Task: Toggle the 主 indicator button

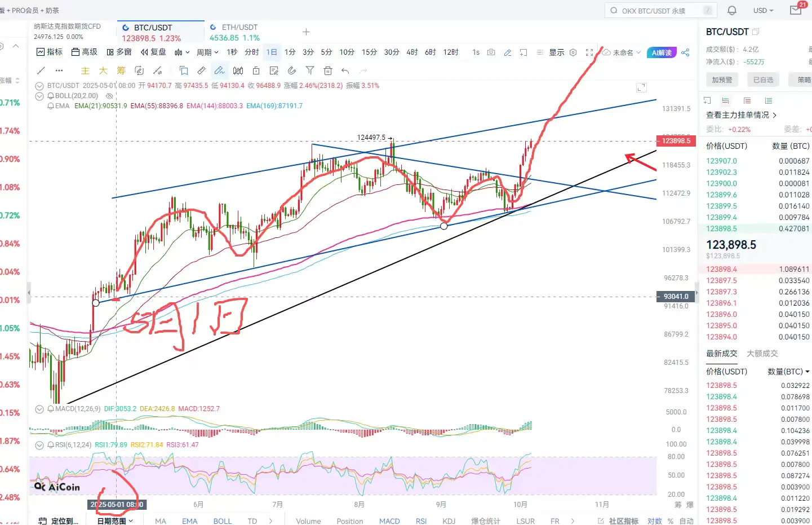Action: [x=85, y=70]
